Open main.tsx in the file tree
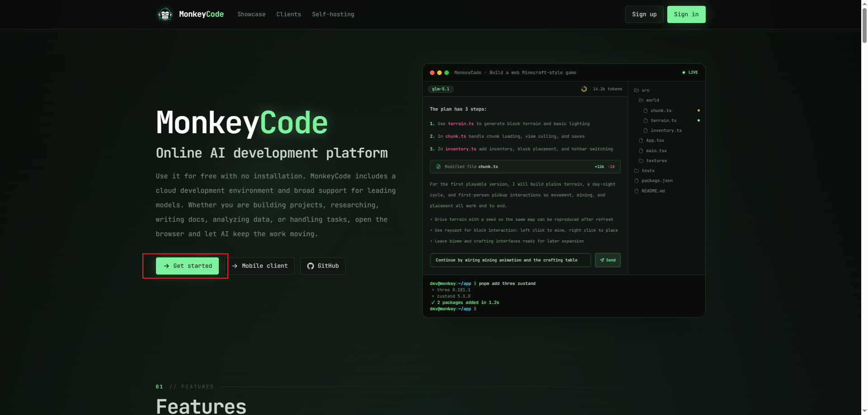The width and height of the screenshot is (868, 415). [656, 151]
